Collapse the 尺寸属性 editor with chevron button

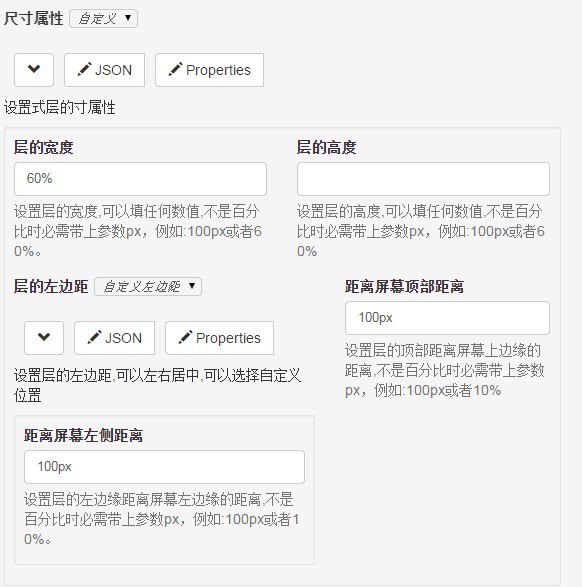click(34, 70)
